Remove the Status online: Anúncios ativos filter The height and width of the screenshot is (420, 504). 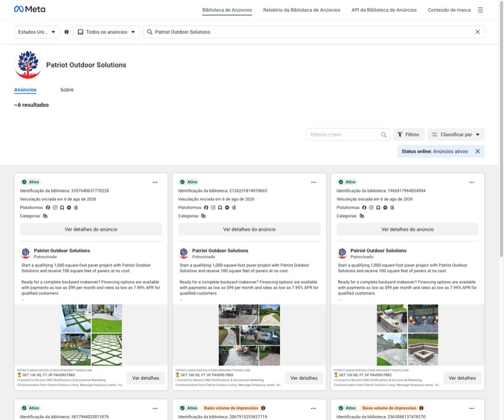478,151
